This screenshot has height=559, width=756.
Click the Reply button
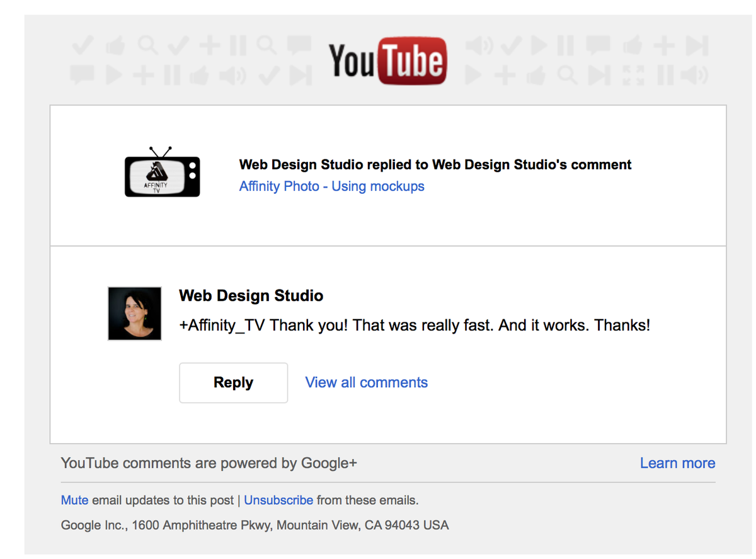coord(234,383)
